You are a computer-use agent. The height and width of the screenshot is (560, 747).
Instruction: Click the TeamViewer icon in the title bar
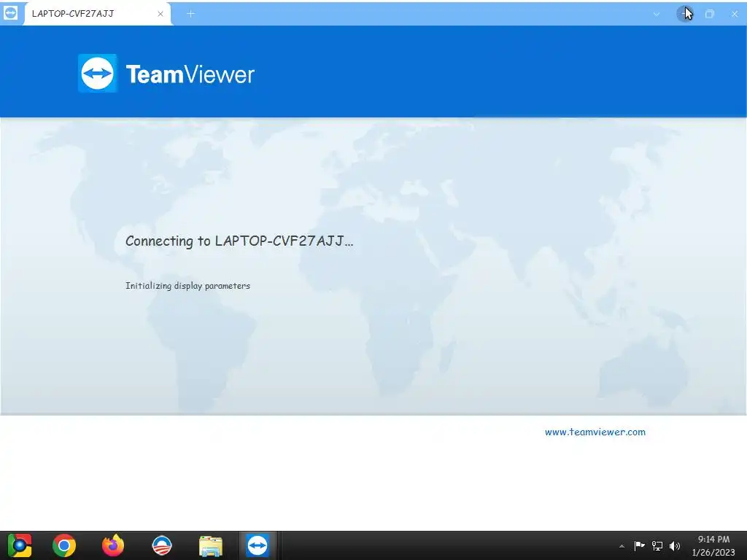coord(10,13)
